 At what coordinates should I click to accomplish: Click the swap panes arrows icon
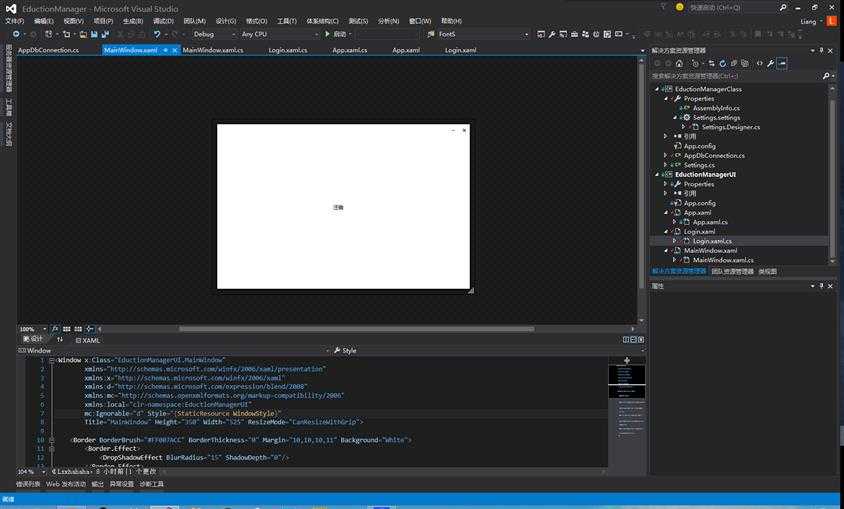coord(60,340)
